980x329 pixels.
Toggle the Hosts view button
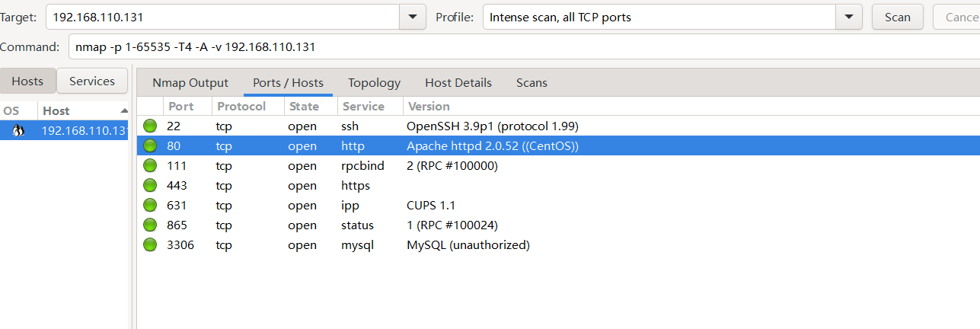point(27,81)
